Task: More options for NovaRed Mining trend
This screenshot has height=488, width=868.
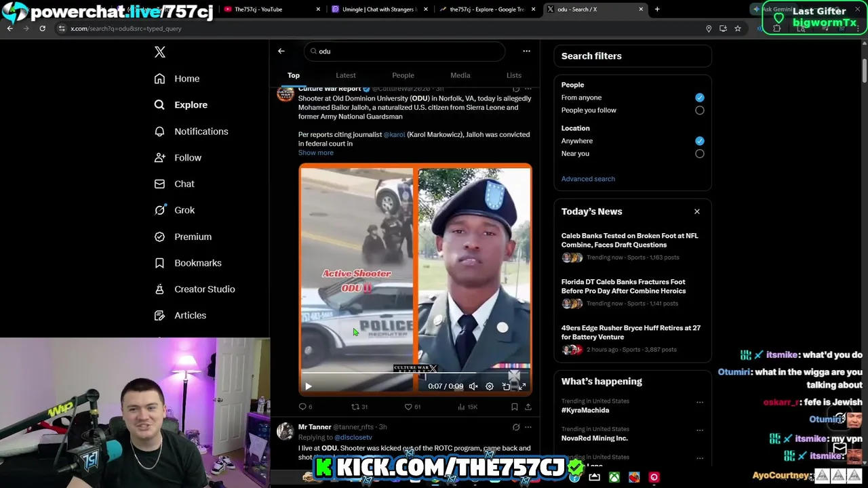Action: (x=699, y=430)
